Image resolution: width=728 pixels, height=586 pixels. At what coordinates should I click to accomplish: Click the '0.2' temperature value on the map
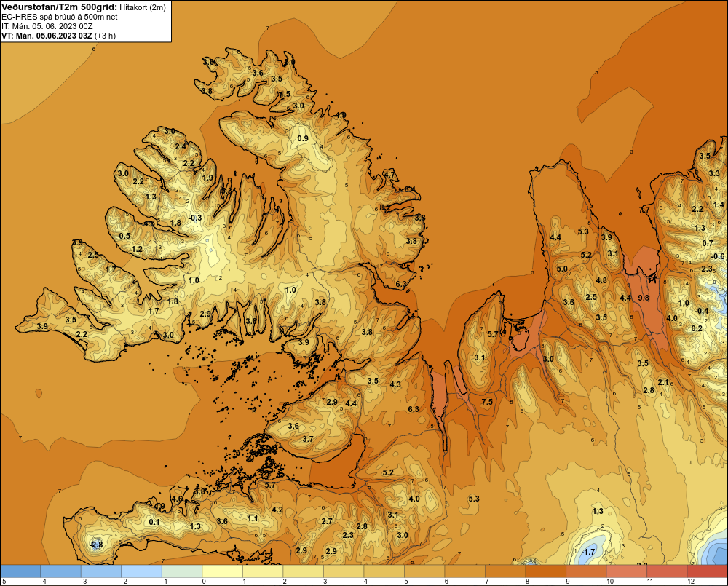[x=697, y=328]
